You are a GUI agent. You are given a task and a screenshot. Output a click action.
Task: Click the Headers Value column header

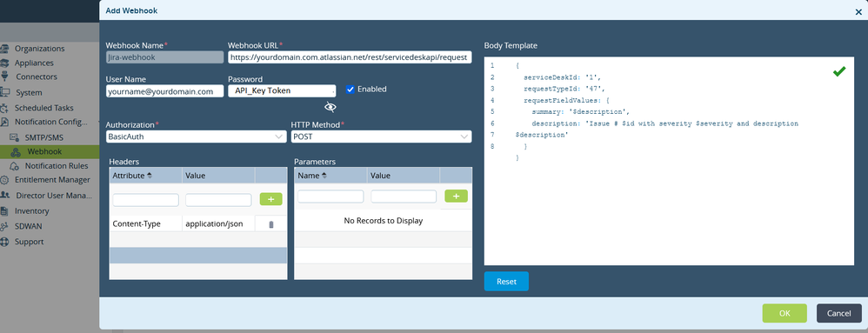(x=218, y=176)
